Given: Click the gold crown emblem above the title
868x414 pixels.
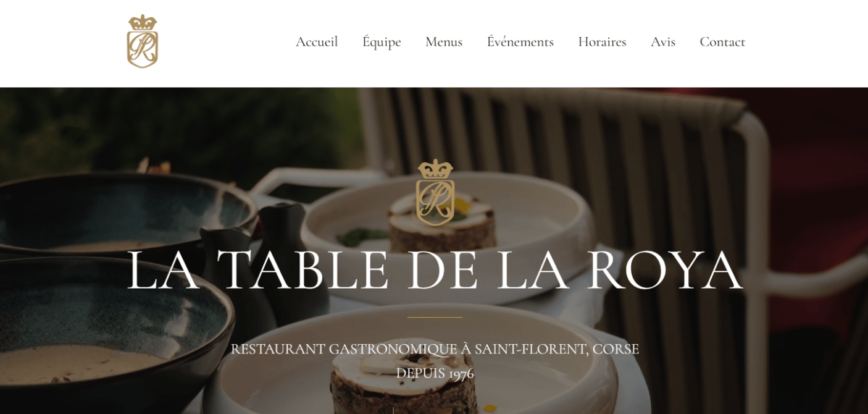Looking at the screenshot, I should click(x=435, y=192).
